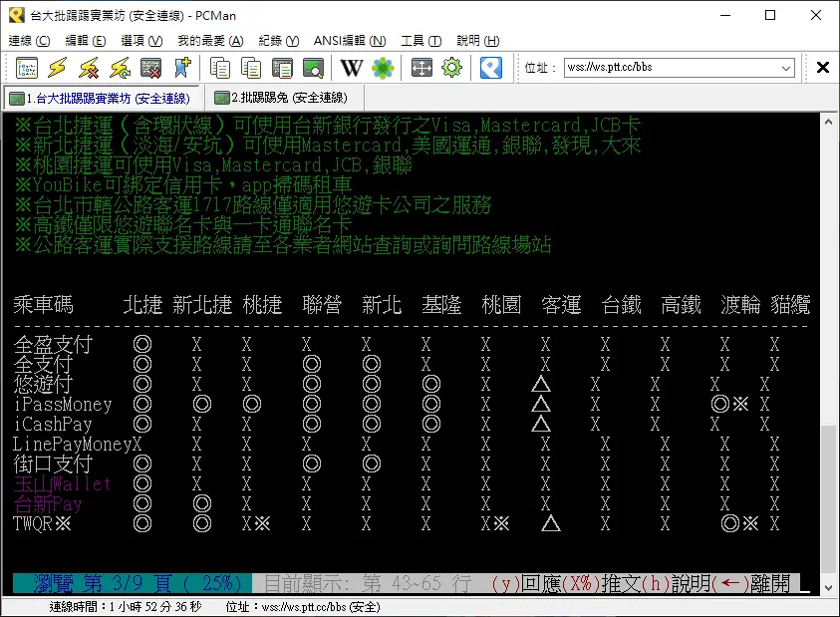Click the blue Q search icon
840x617 pixels.
(490, 68)
